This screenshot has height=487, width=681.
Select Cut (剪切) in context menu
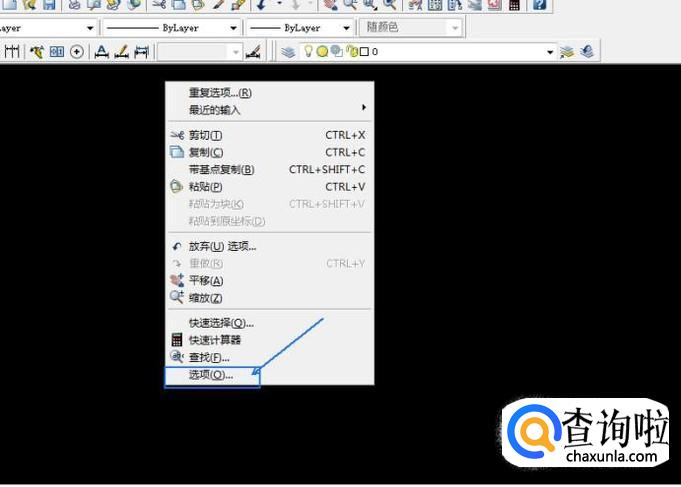(205, 135)
